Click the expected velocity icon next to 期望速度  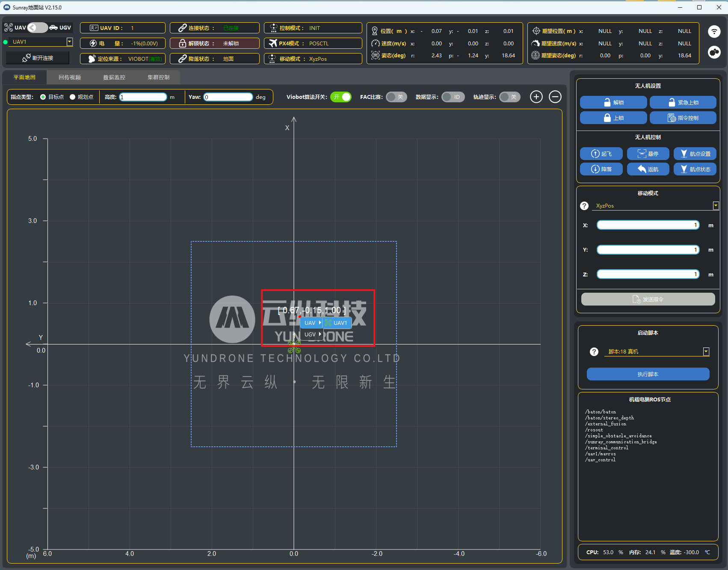[x=536, y=43]
